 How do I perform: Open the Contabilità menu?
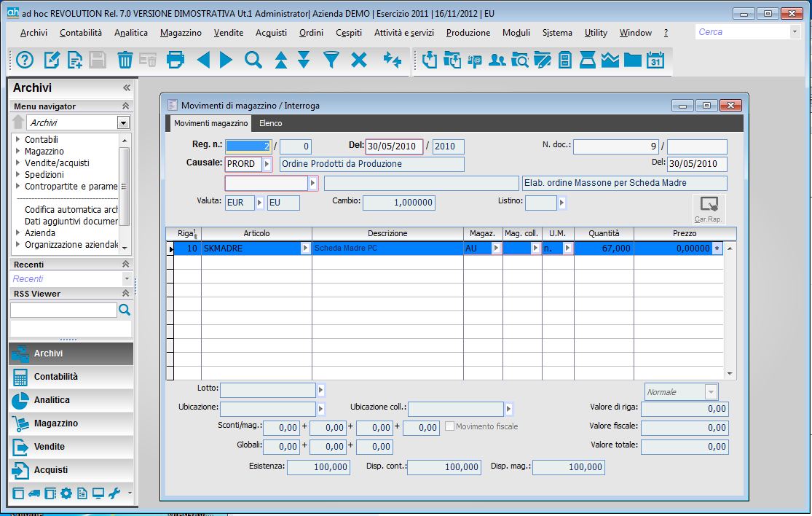point(81,33)
